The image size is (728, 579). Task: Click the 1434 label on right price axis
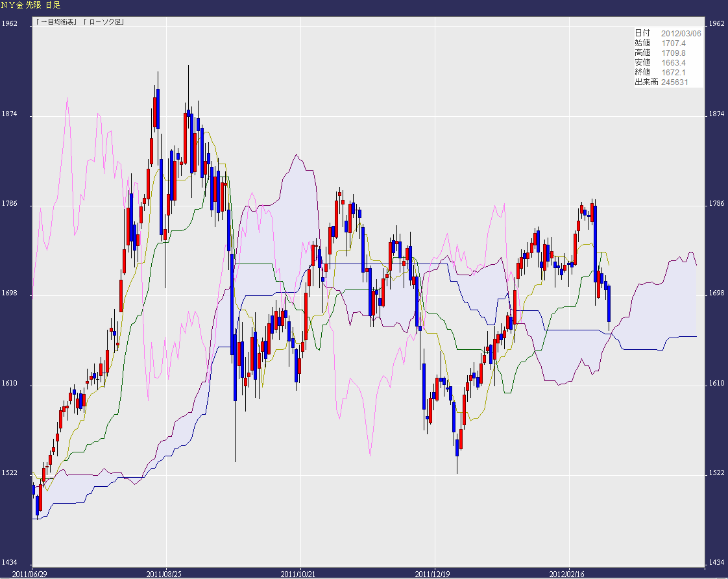point(717,562)
